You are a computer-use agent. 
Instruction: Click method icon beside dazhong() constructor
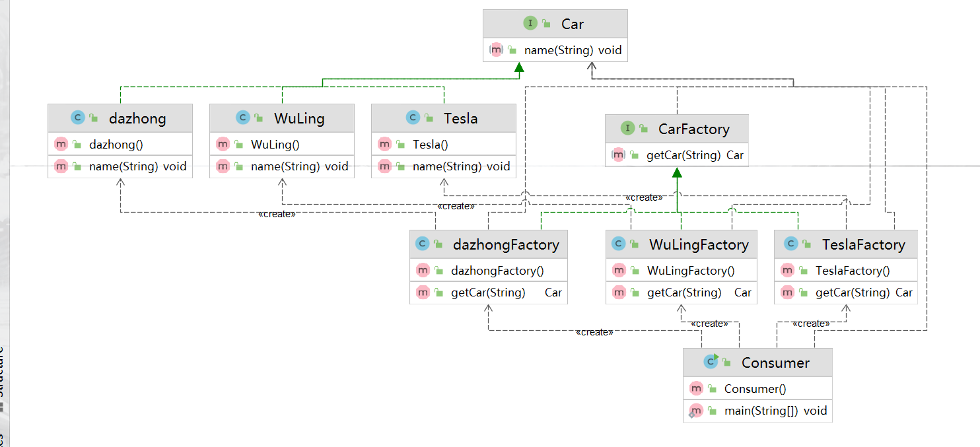coord(61,144)
